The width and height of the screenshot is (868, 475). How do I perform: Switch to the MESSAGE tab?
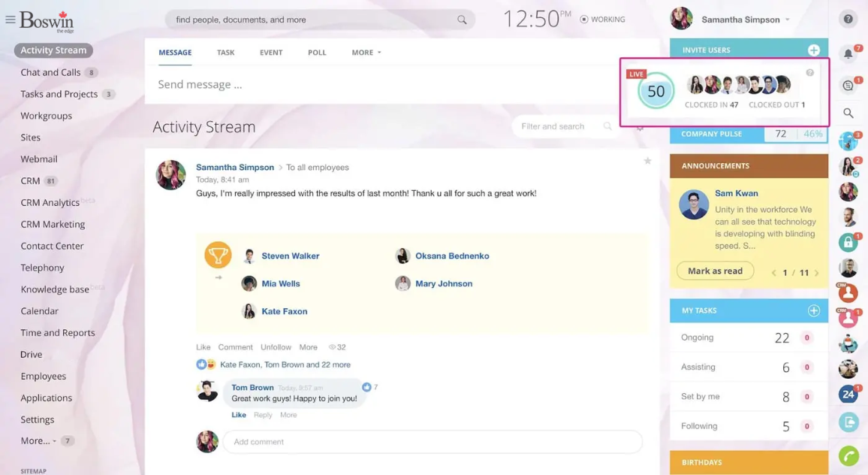(x=175, y=52)
